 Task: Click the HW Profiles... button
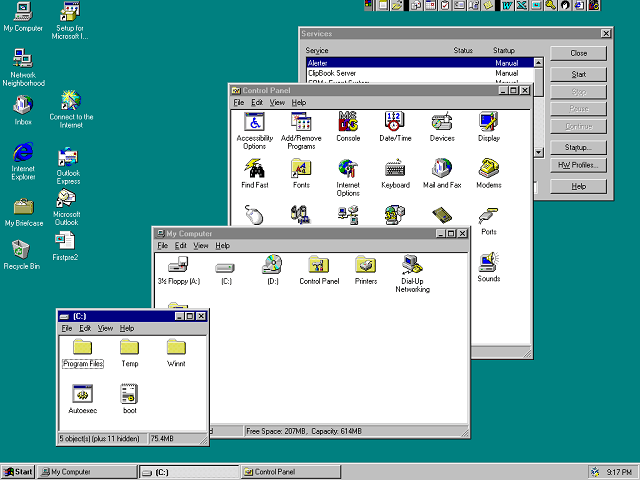tap(578, 165)
